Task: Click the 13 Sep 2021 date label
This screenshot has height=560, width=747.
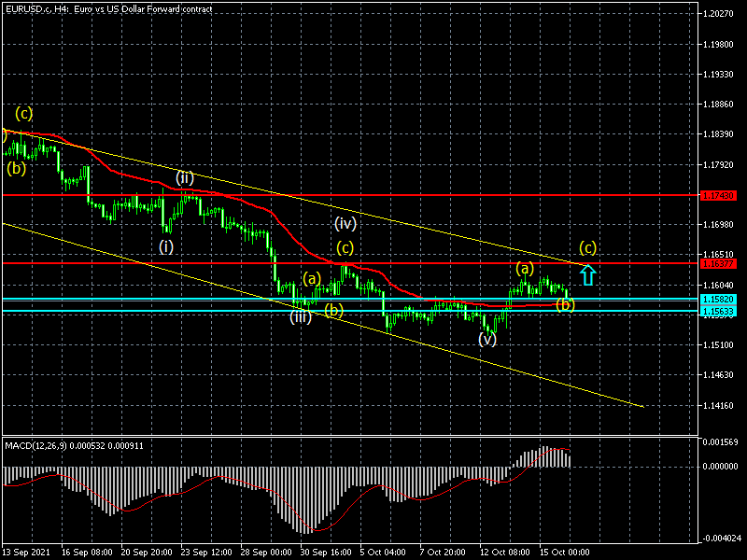Action: (x=24, y=551)
